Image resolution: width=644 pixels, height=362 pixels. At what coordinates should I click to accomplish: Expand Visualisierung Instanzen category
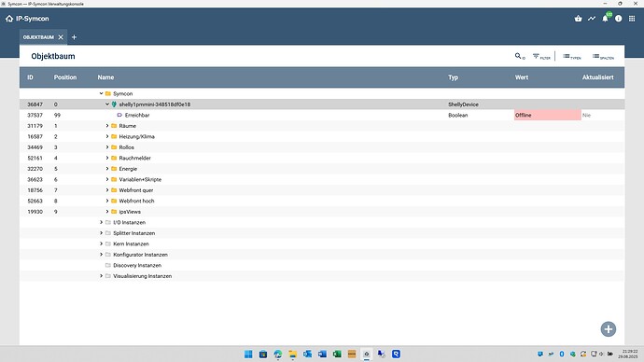[101, 276]
